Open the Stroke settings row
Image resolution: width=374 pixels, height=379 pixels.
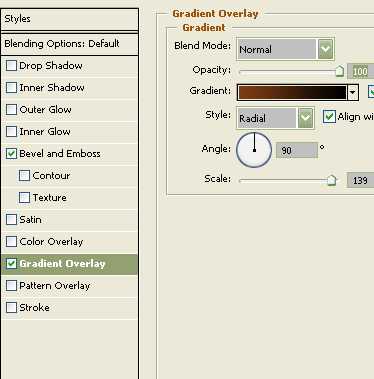click(70, 308)
